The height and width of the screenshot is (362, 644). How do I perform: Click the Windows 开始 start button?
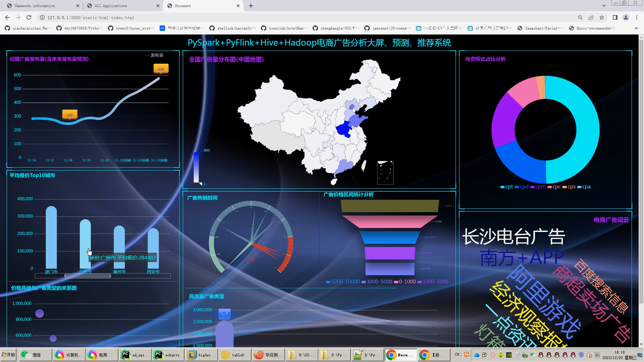tap(8, 355)
